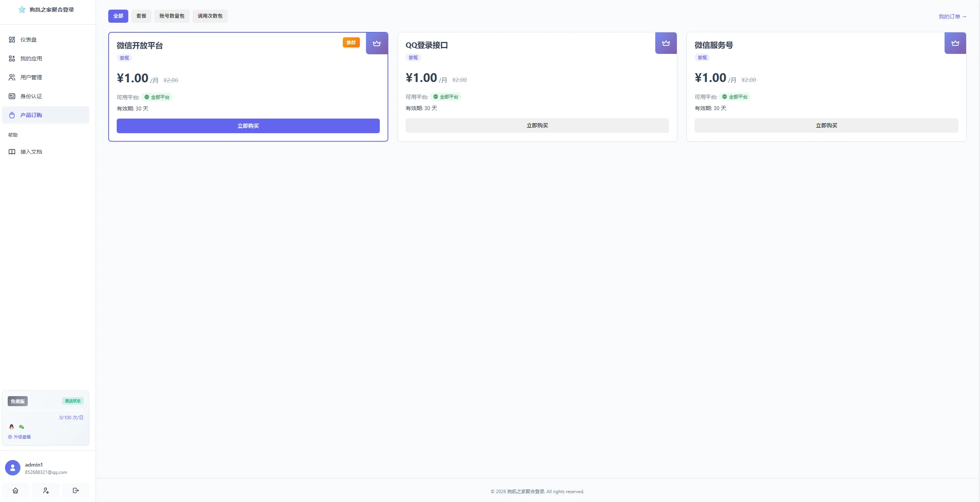Select 我的应用 apps grid icon
Viewport: 980px width, 502px height.
[12, 59]
